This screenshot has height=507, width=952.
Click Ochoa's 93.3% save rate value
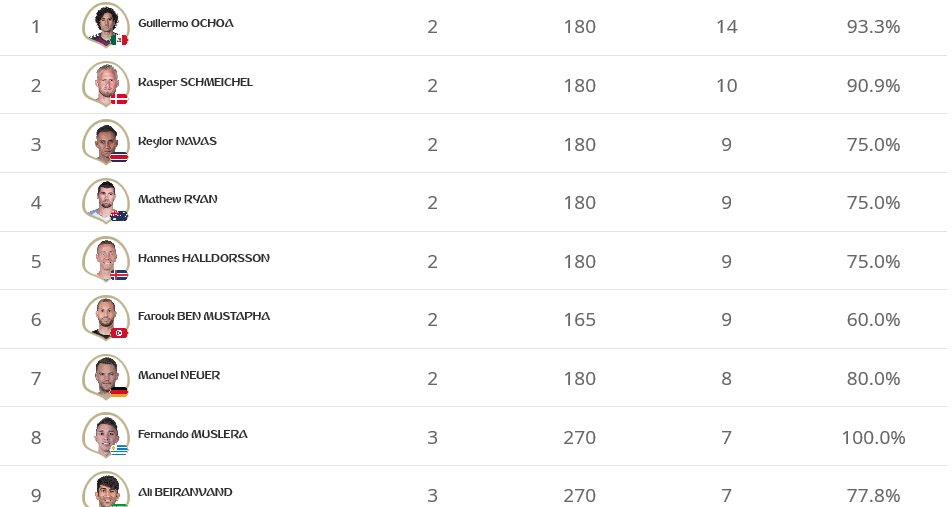873,27
